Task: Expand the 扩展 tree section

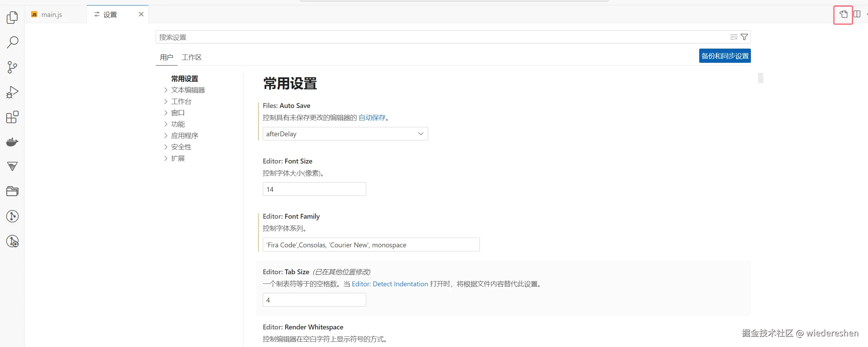Action: (178, 158)
